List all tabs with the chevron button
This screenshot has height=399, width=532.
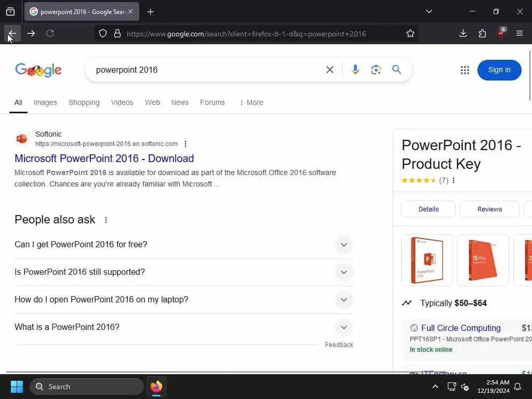(429, 11)
